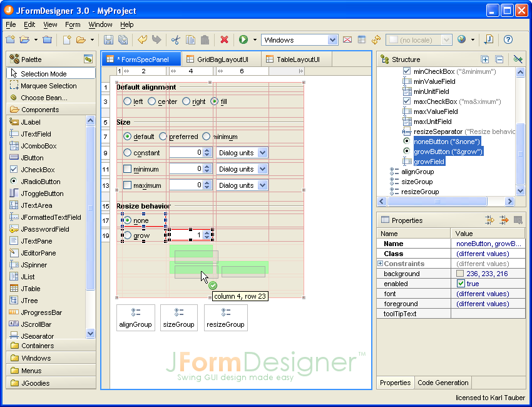Viewport: 532px width, 407px height.
Task: Click the alignGroup button group box
Action: coord(135,317)
